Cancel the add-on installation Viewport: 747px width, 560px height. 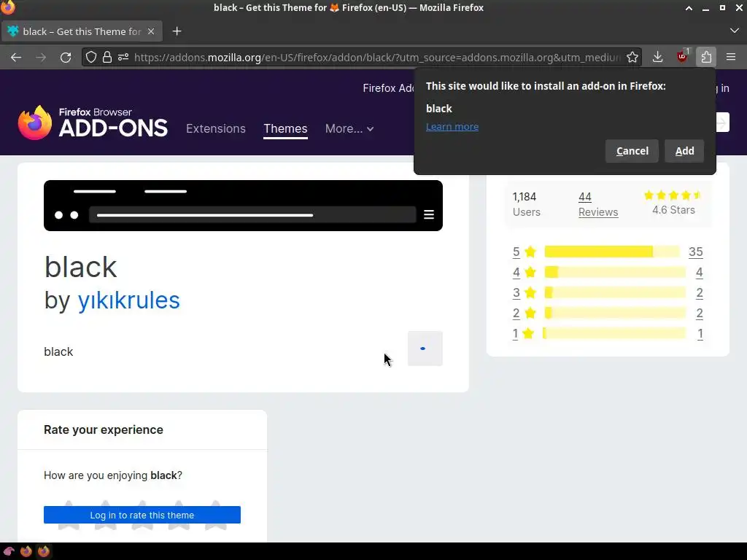pyautogui.click(x=632, y=151)
